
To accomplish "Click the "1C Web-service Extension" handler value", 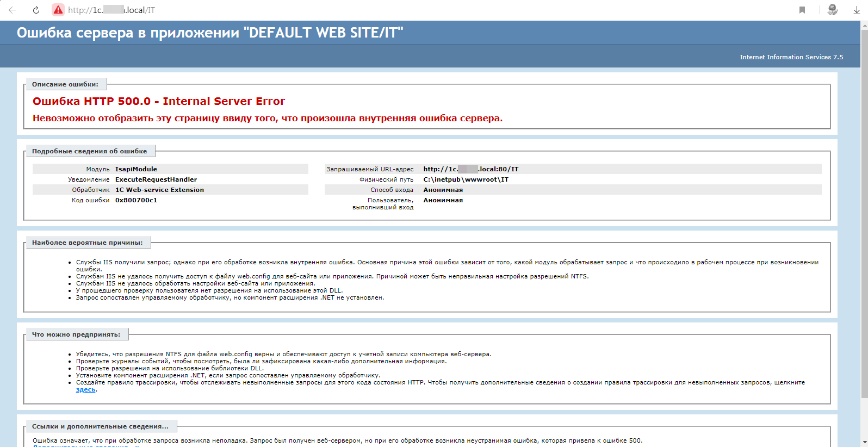I will [159, 190].
